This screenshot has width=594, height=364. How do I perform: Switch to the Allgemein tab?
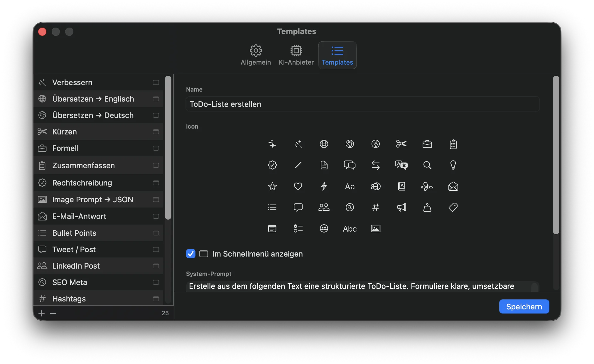tap(256, 55)
